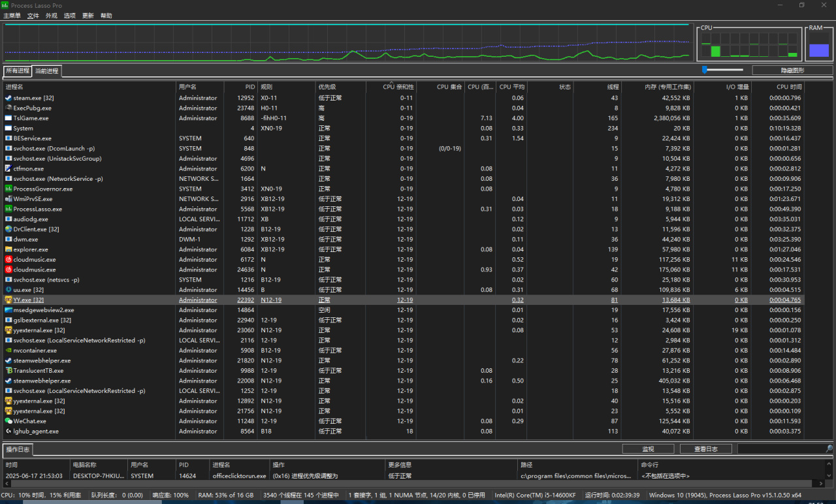The image size is (836, 504).
Task: Sort by the 线程 column header
Action: coord(598,87)
